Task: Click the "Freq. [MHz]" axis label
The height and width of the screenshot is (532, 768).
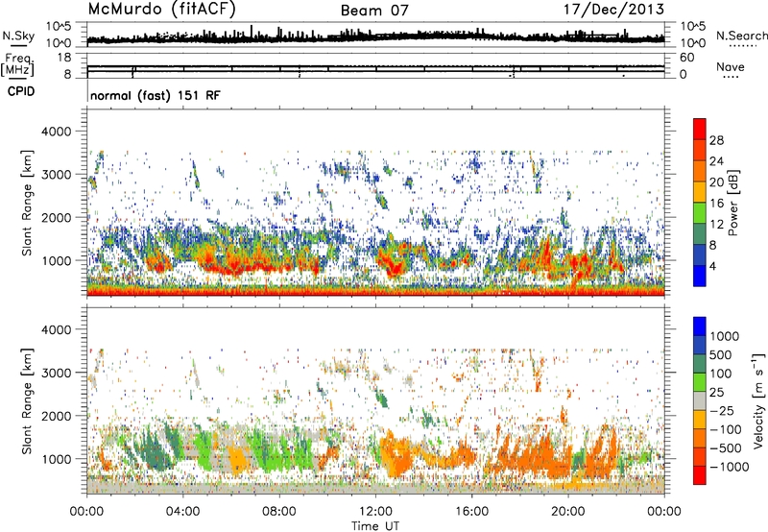Action: point(17,65)
